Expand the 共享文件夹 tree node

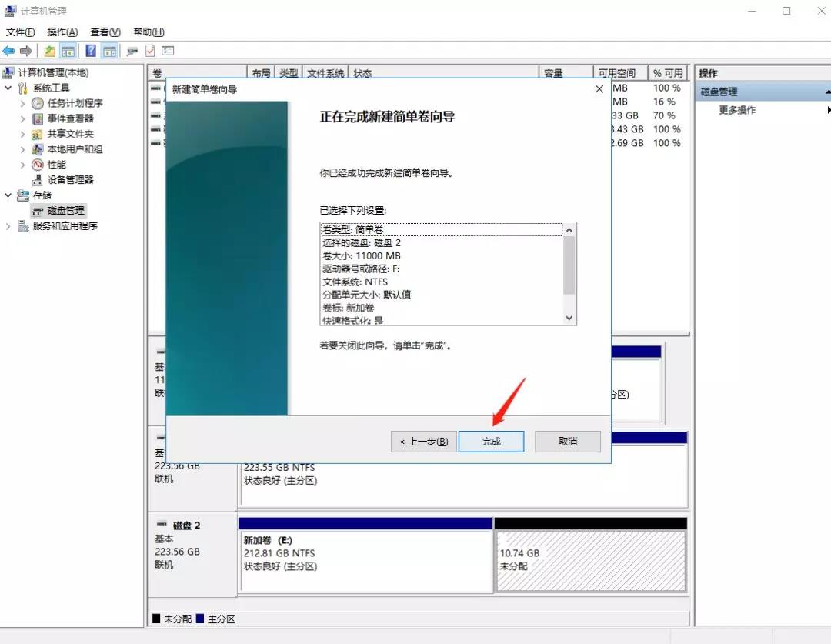click(22, 134)
